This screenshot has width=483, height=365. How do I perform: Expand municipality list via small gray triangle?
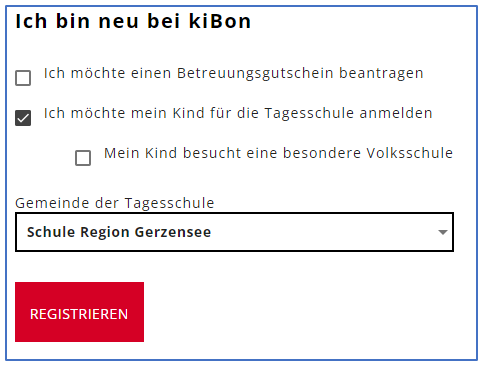pyautogui.click(x=443, y=232)
